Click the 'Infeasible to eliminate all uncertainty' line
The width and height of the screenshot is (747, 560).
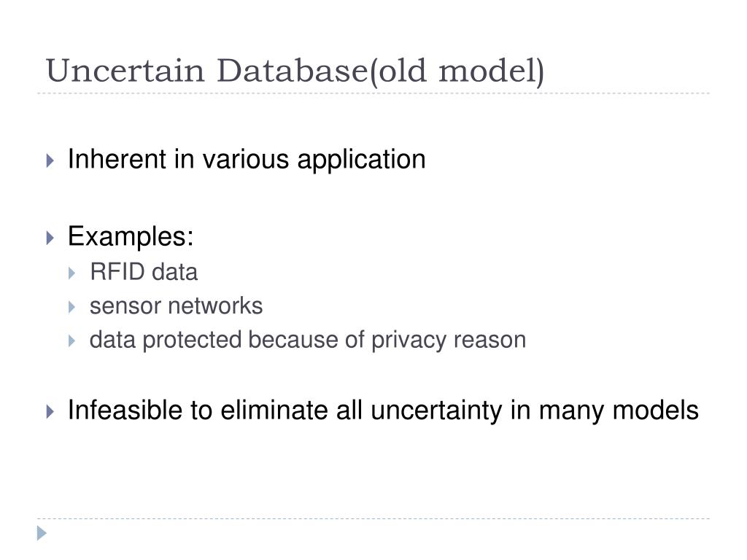tap(383, 411)
